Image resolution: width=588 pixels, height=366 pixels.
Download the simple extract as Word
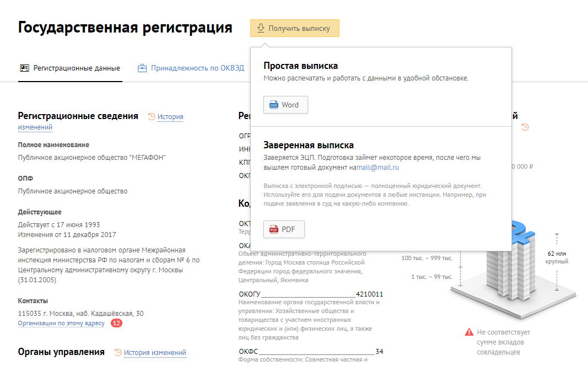tap(285, 105)
